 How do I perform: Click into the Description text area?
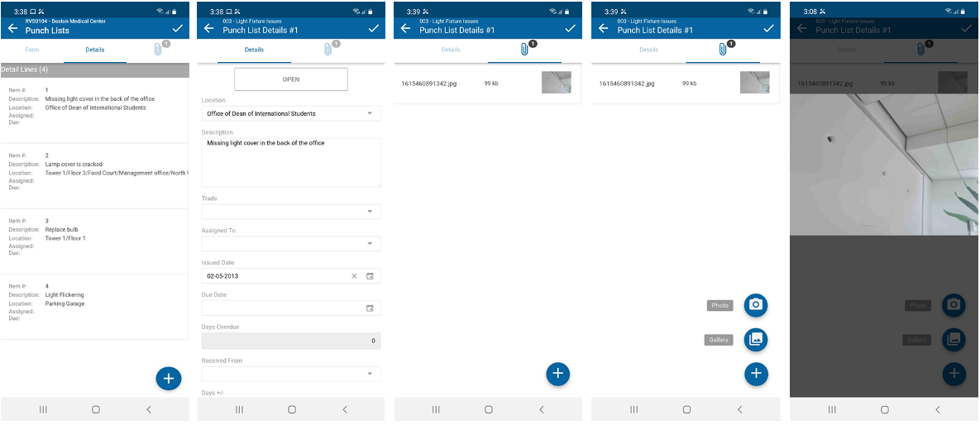pyautogui.click(x=290, y=163)
